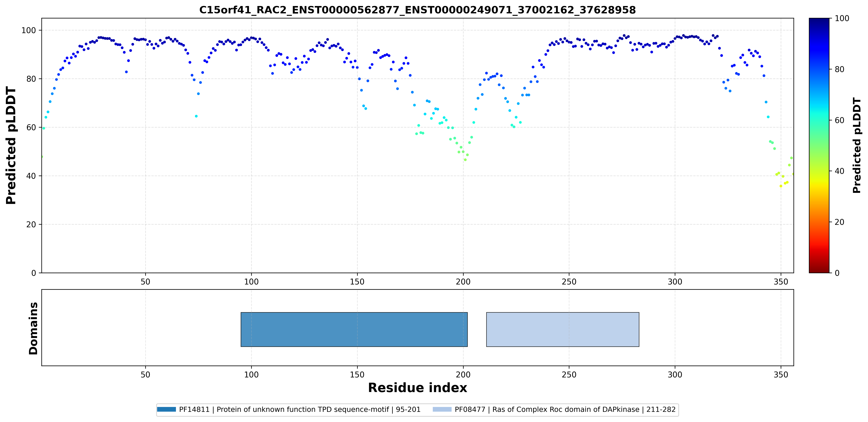Click the 'Predicted pLDDT' left y-axis label
Image resolution: width=868 pixels, height=422 pixels.
(x=11, y=145)
